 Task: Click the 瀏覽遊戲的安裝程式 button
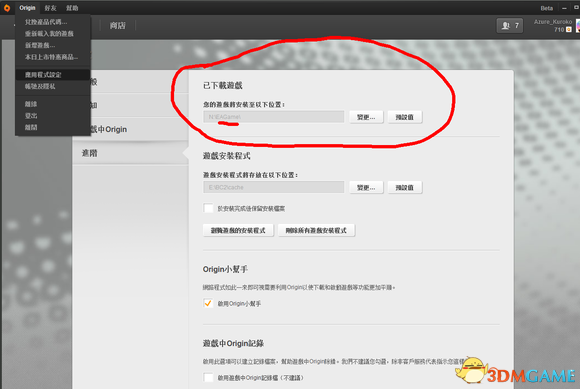238,230
